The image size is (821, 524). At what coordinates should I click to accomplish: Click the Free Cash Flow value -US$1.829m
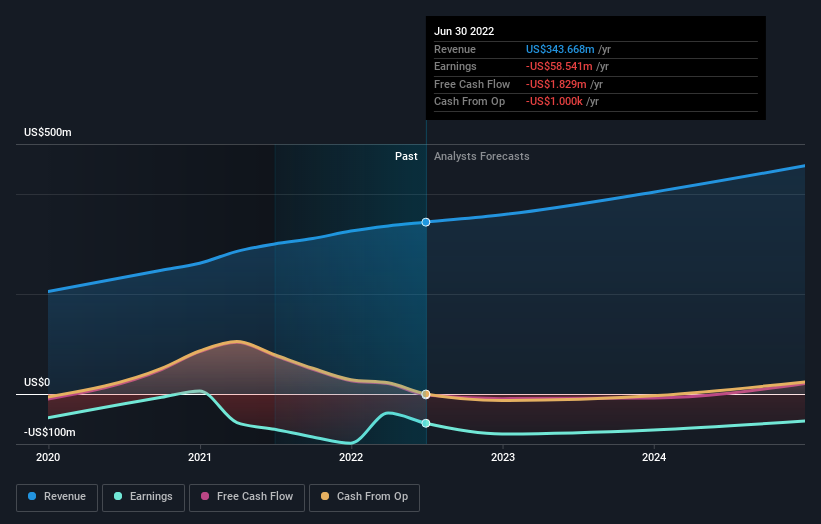click(x=556, y=84)
